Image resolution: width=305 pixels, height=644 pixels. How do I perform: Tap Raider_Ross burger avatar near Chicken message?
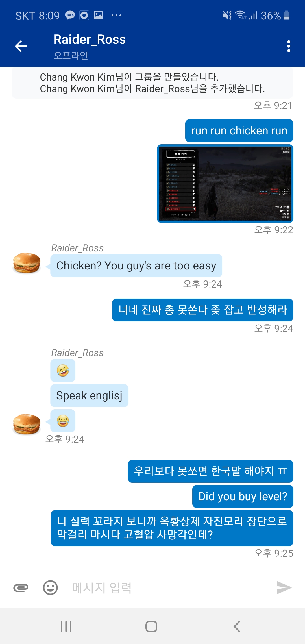pos(27,263)
